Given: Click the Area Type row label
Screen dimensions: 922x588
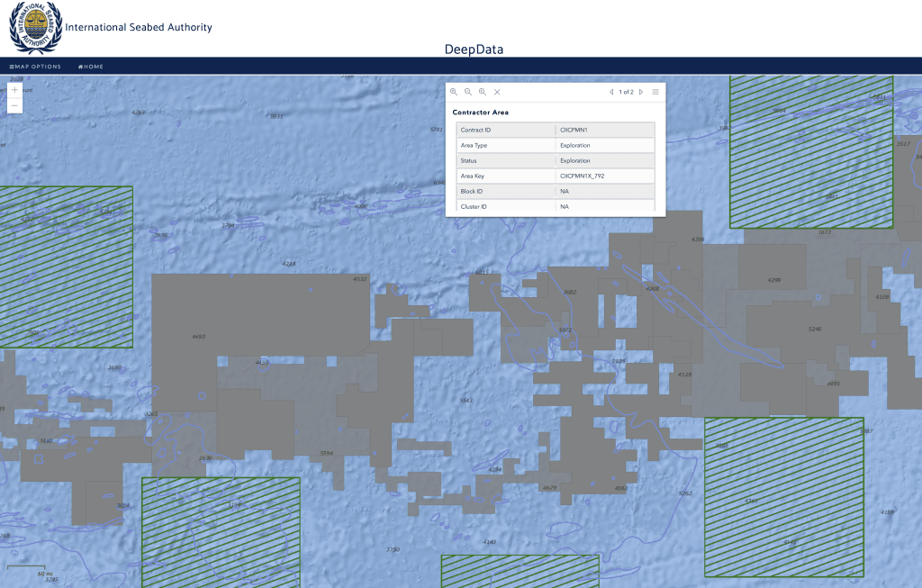Looking at the screenshot, I should coord(474,145).
